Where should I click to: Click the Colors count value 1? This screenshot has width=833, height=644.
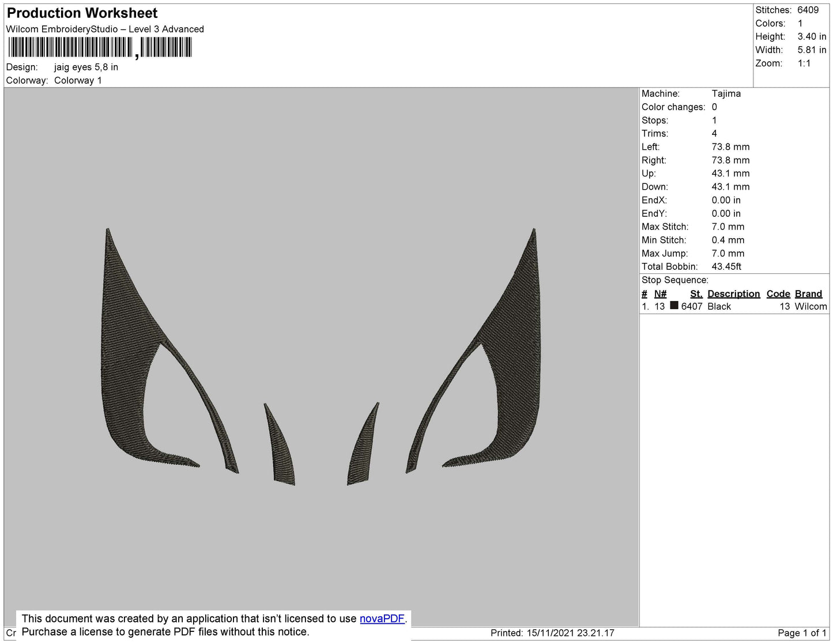pyautogui.click(x=800, y=23)
